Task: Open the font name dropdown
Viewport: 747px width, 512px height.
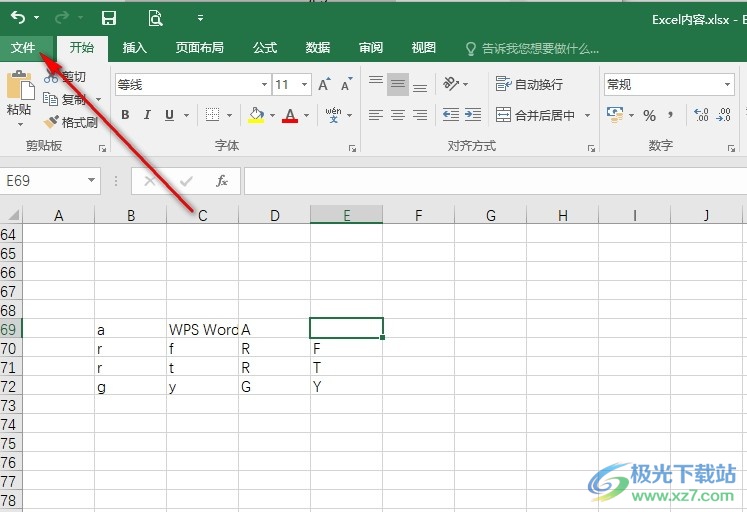Action: pos(264,86)
